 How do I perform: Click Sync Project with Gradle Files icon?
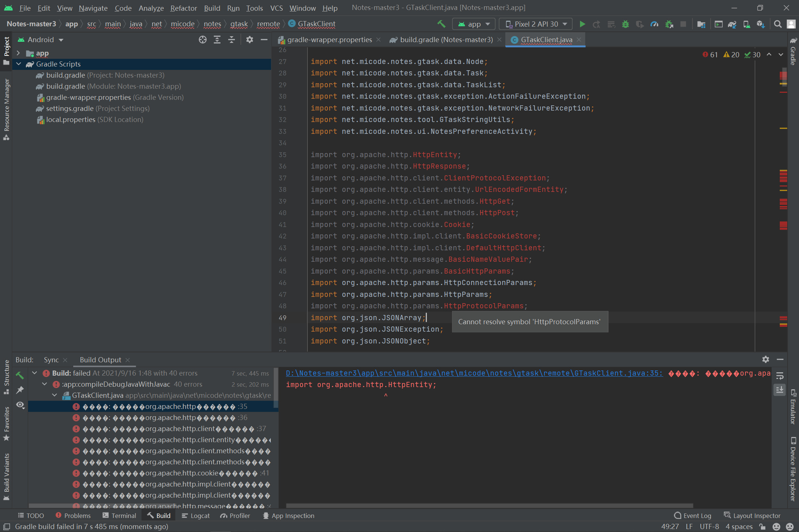pyautogui.click(x=732, y=24)
